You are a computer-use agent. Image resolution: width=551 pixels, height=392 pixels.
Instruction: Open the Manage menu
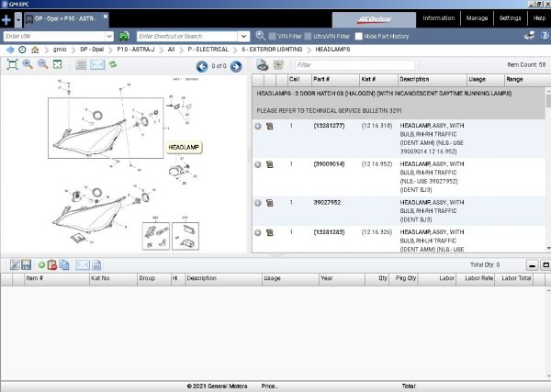coord(477,18)
